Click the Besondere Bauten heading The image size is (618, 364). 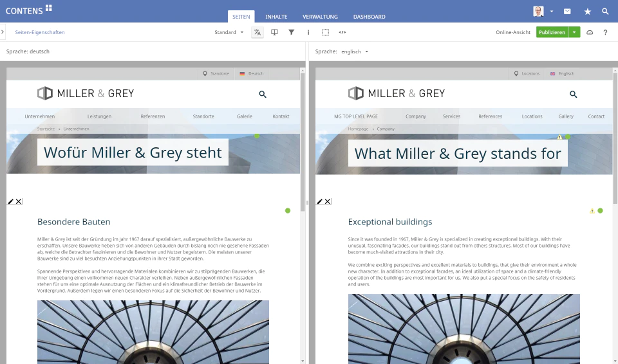click(x=73, y=222)
